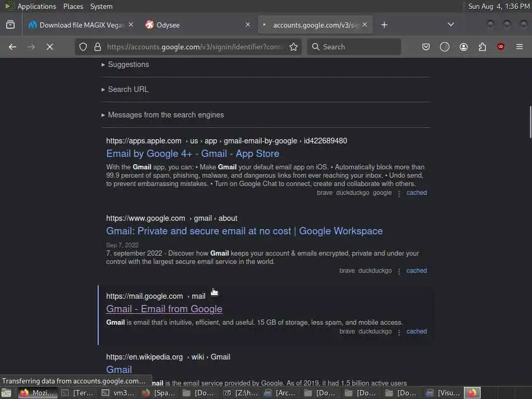Click the Search box in the toolbar
Viewport: 532px width, 399px height.
tap(354, 47)
